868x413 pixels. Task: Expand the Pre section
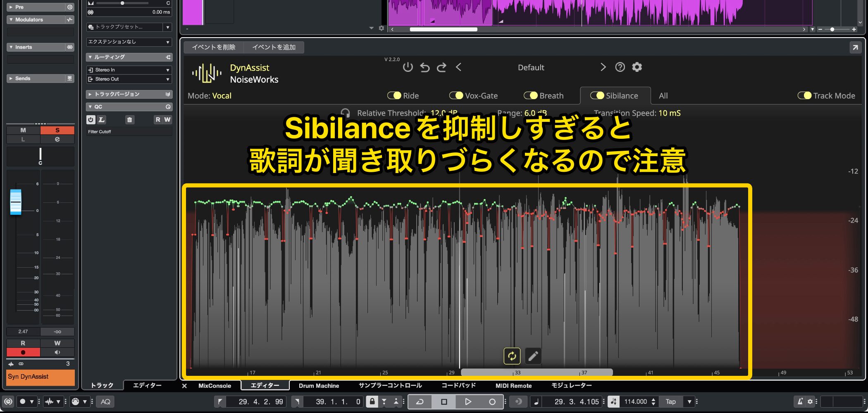(x=11, y=7)
